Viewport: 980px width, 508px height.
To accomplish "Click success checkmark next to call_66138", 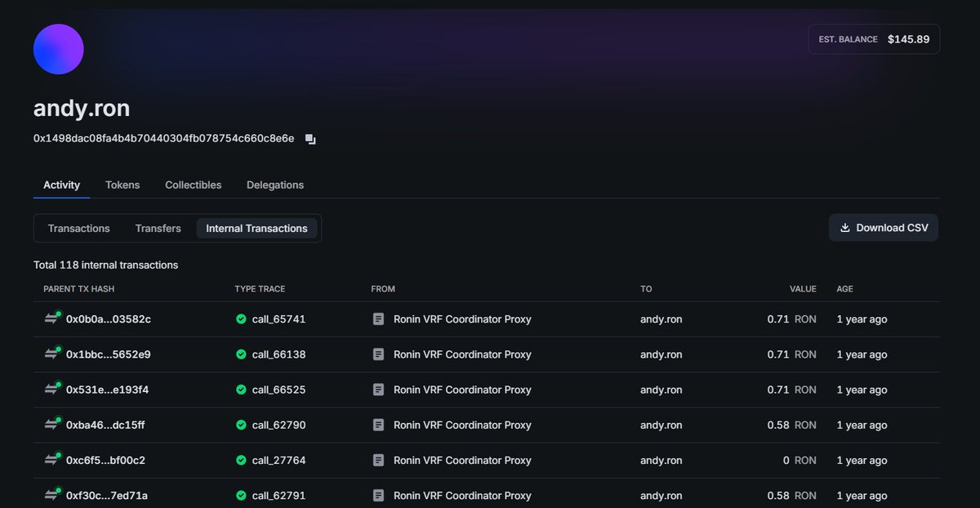I will coord(241,354).
